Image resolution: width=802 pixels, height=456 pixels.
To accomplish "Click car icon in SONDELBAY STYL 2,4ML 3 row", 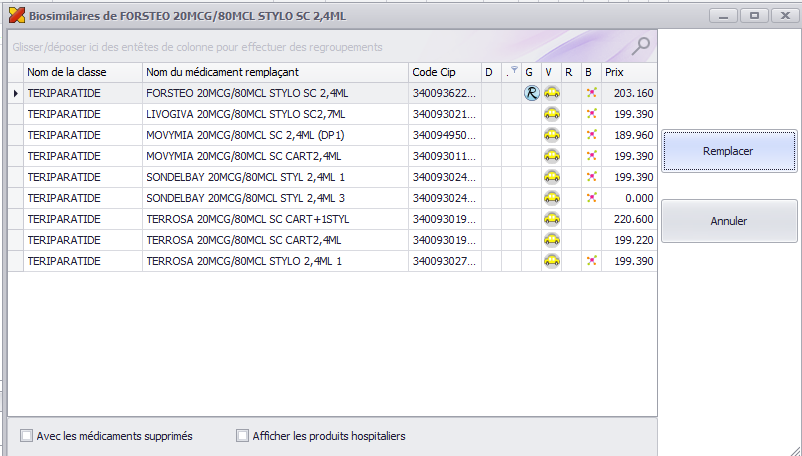I will (551, 198).
